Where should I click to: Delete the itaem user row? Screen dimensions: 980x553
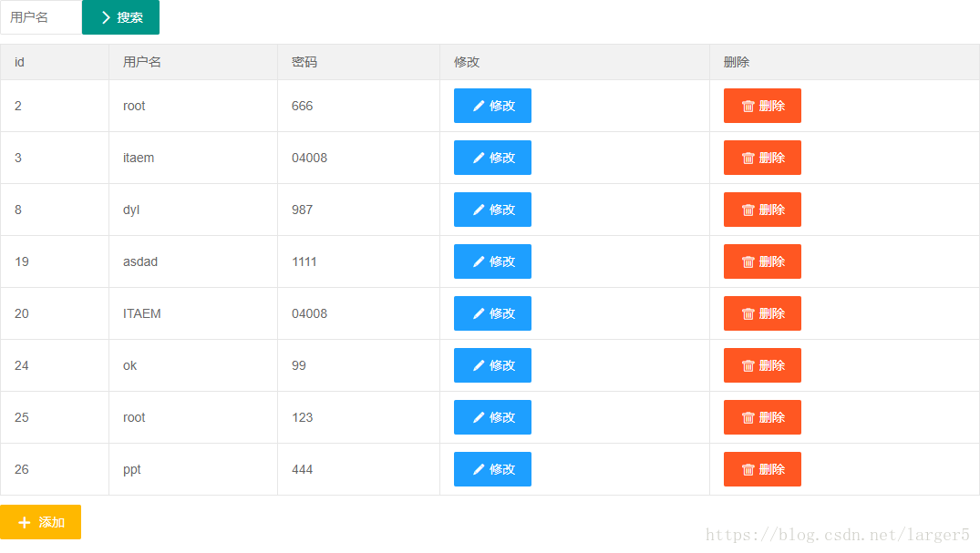pos(762,158)
